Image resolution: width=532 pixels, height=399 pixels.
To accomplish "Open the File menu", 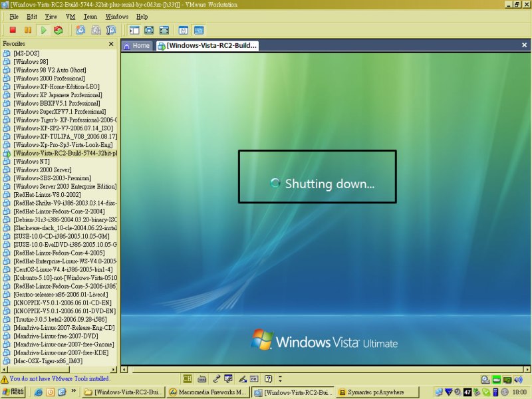I will coord(14,17).
